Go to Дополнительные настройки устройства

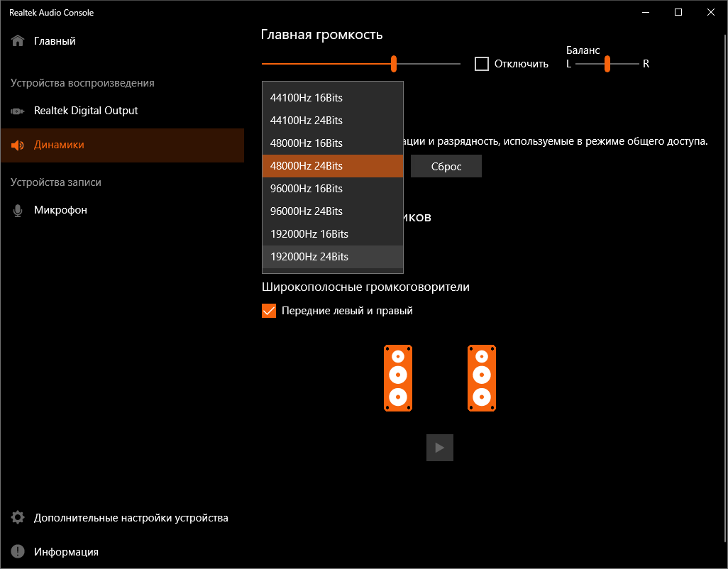(x=131, y=518)
